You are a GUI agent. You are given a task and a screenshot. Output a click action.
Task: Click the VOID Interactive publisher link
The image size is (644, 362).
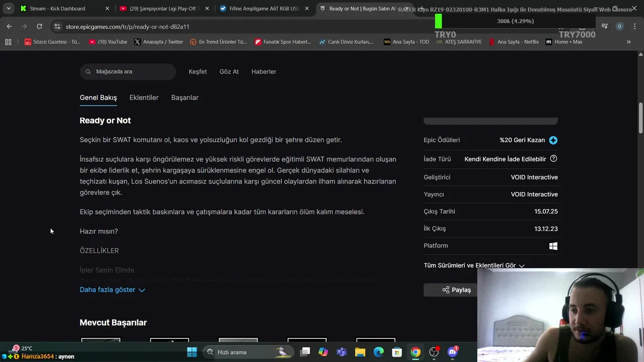[534, 195]
